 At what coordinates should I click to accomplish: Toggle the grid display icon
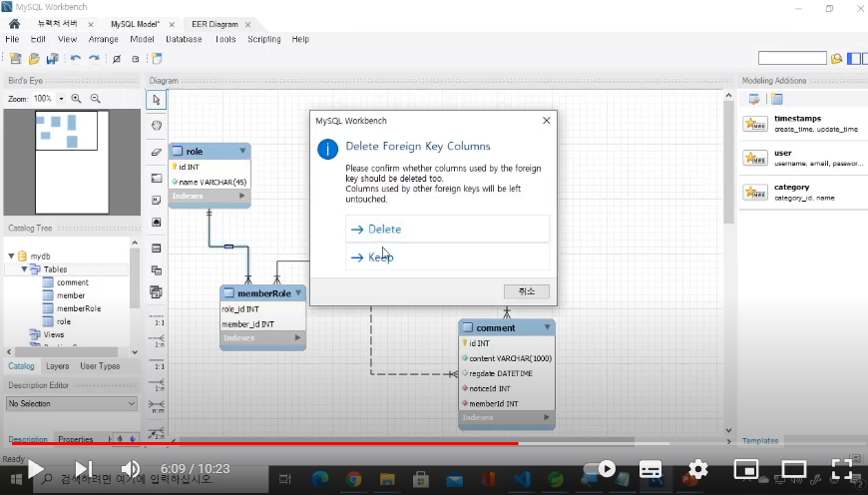coord(117,59)
